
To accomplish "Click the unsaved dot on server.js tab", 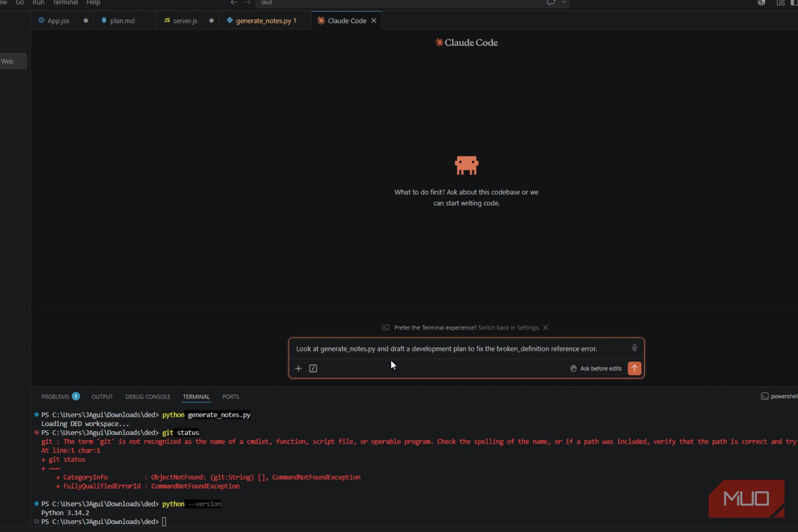I will point(212,21).
